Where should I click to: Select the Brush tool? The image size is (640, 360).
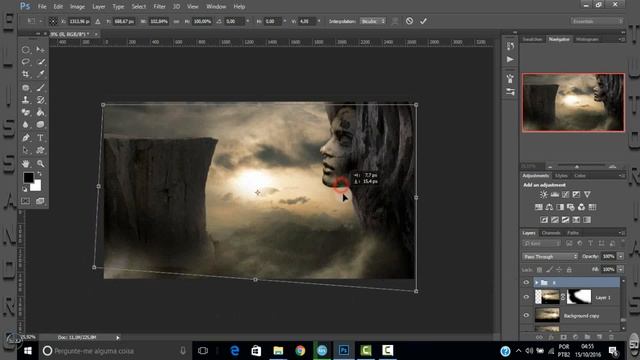(x=40, y=87)
